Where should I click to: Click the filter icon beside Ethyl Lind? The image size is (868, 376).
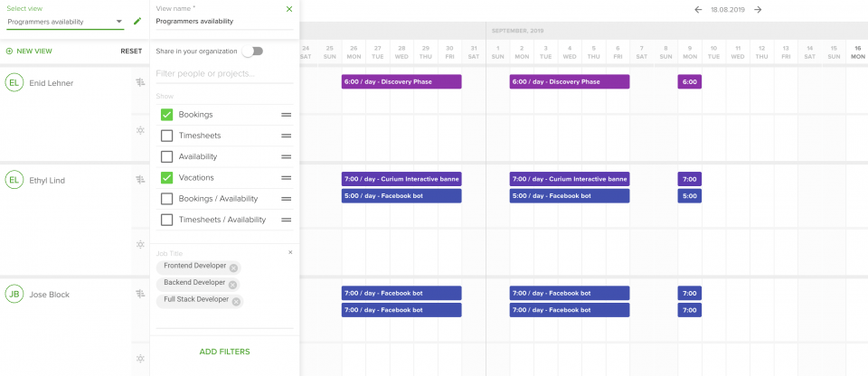(141, 180)
